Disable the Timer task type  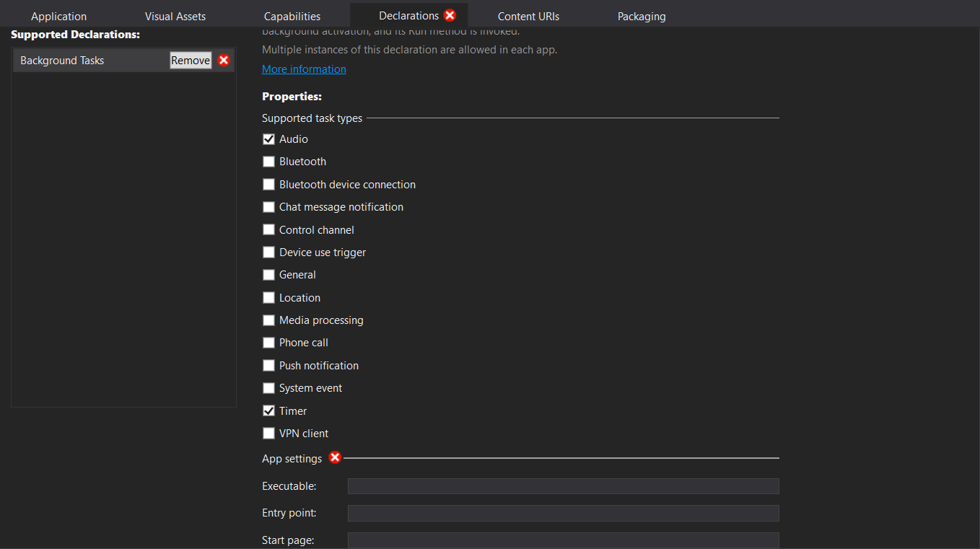click(x=268, y=410)
